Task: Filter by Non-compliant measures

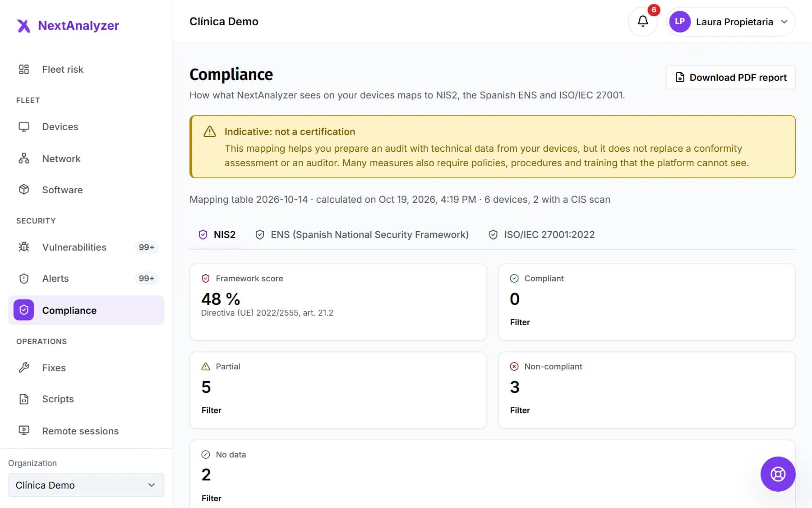Action: tap(520, 410)
